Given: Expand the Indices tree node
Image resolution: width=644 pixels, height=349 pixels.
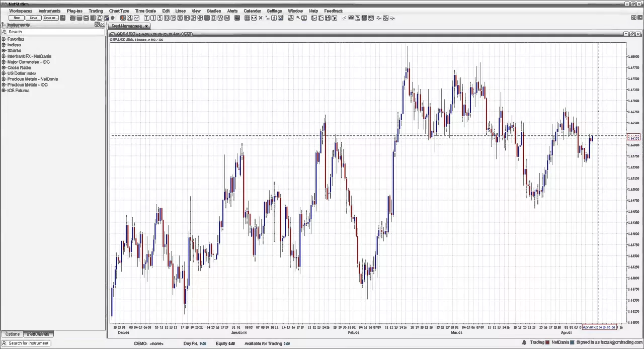Looking at the screenshot, I should [x=4, y=45].
